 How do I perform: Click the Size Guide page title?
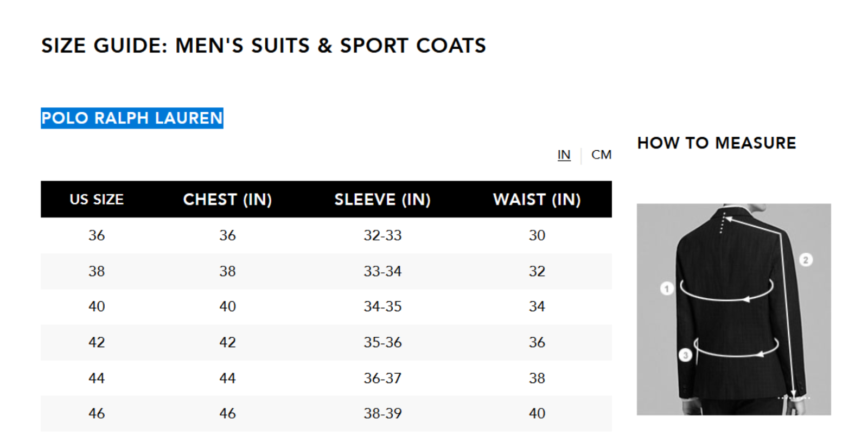click(x=264, y=46)
